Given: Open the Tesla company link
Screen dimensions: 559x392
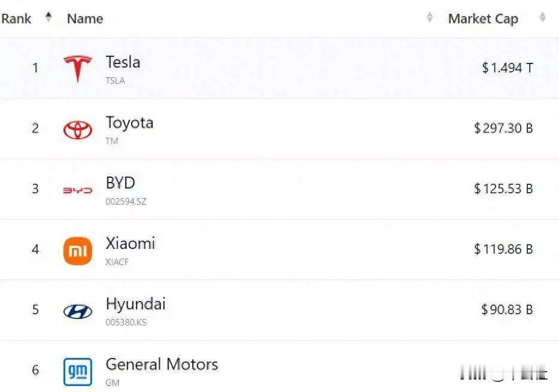Looking at the screenshot, I should coord(123,62).
